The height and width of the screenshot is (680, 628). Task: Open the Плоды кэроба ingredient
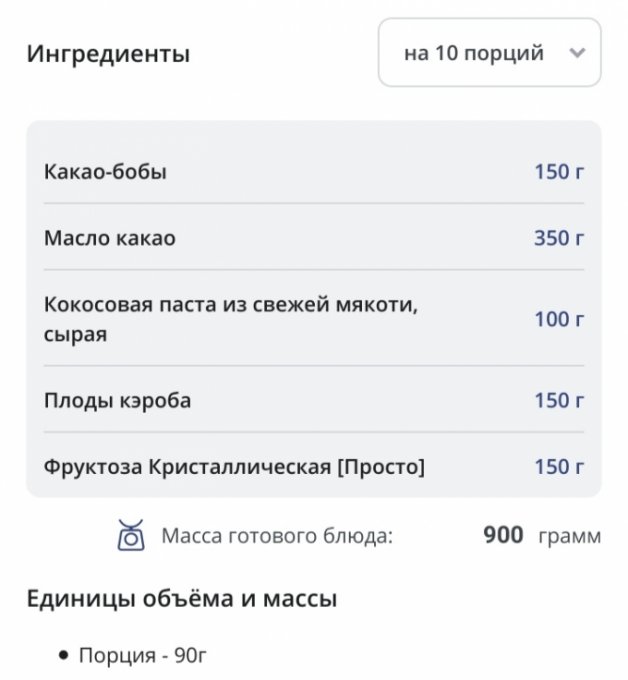pos(117,401)
